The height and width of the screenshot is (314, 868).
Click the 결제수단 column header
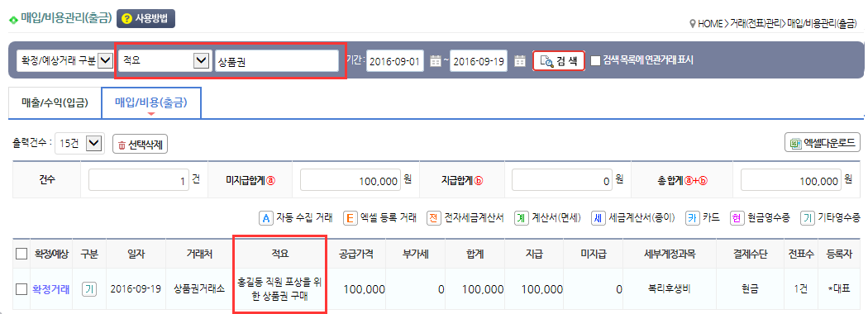(750, 255)
